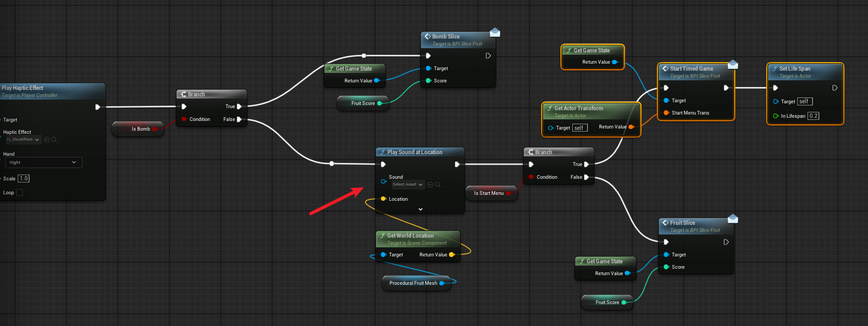Screen dimensions: 868x326
Task: Click Procedural Fruit Mesh output pin
Action: (442, 283)
